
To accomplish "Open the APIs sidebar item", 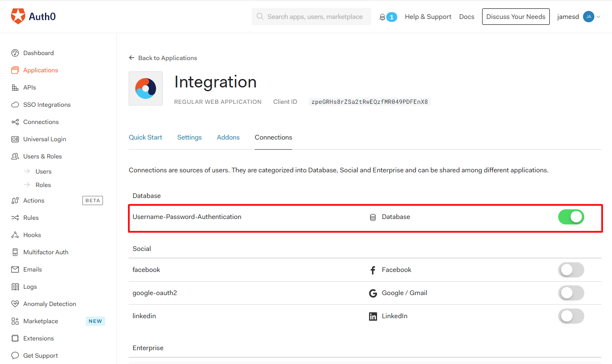I will pyautogui.click(x=29, y=87).
